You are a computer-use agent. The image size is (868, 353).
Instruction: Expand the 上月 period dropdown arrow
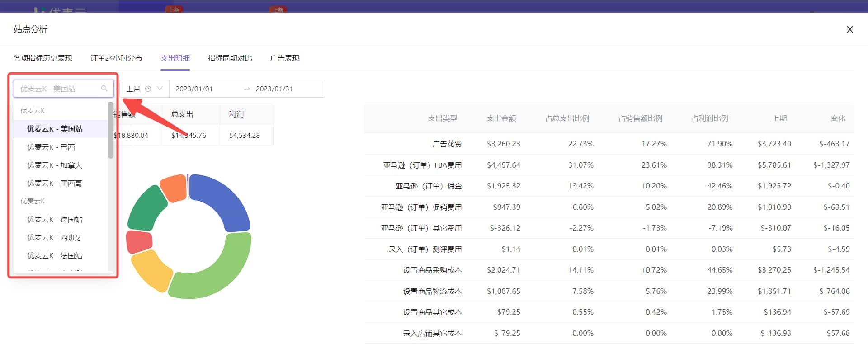pyautogui.click(x=160, y=89)
